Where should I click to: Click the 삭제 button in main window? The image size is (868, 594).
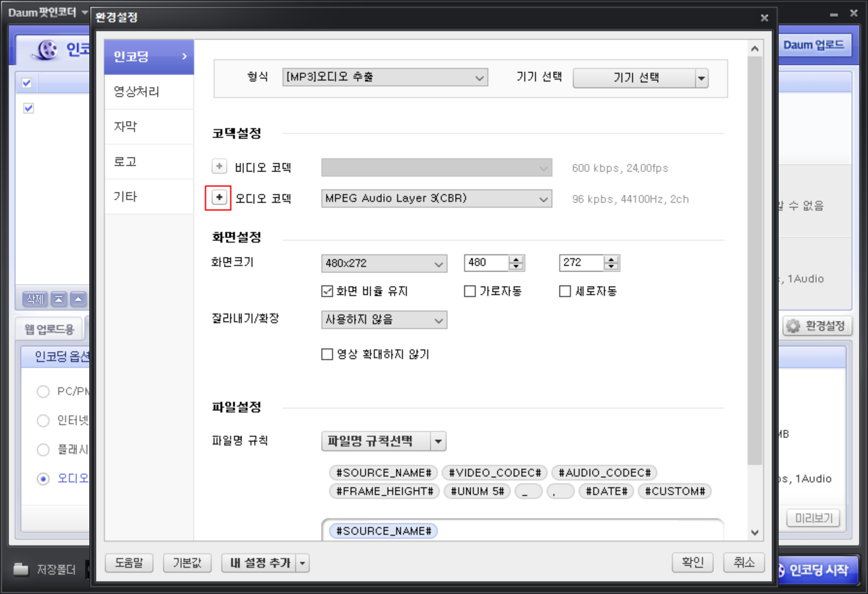click(x=35, y=299)
